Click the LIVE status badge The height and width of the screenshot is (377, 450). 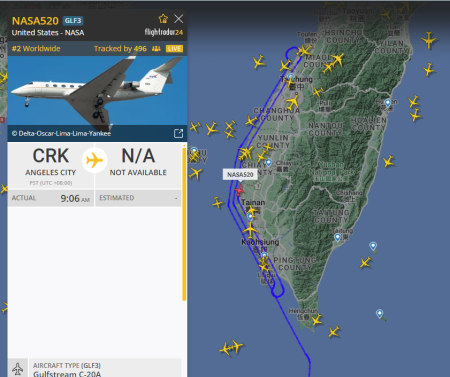pyautogui.click(x=174, y=49)
